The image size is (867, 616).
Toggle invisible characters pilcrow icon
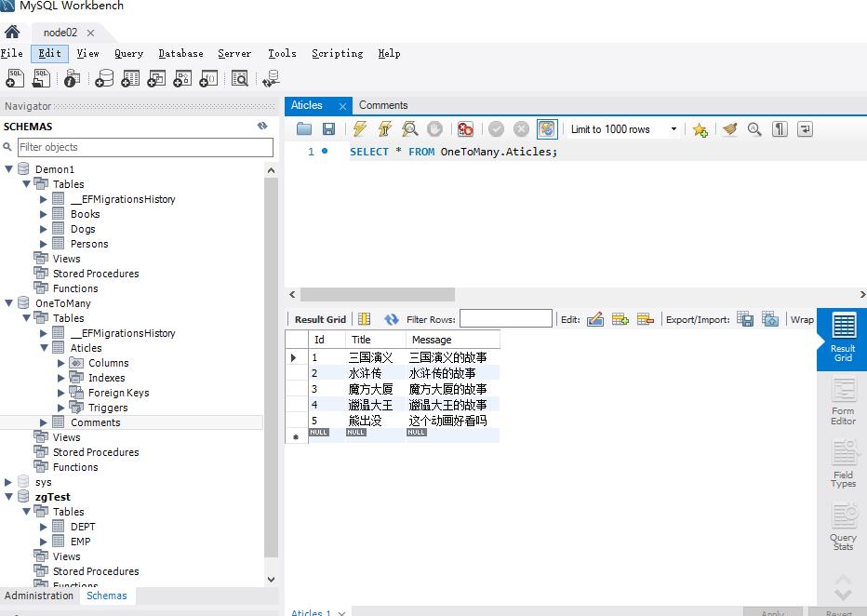[780, 129]
